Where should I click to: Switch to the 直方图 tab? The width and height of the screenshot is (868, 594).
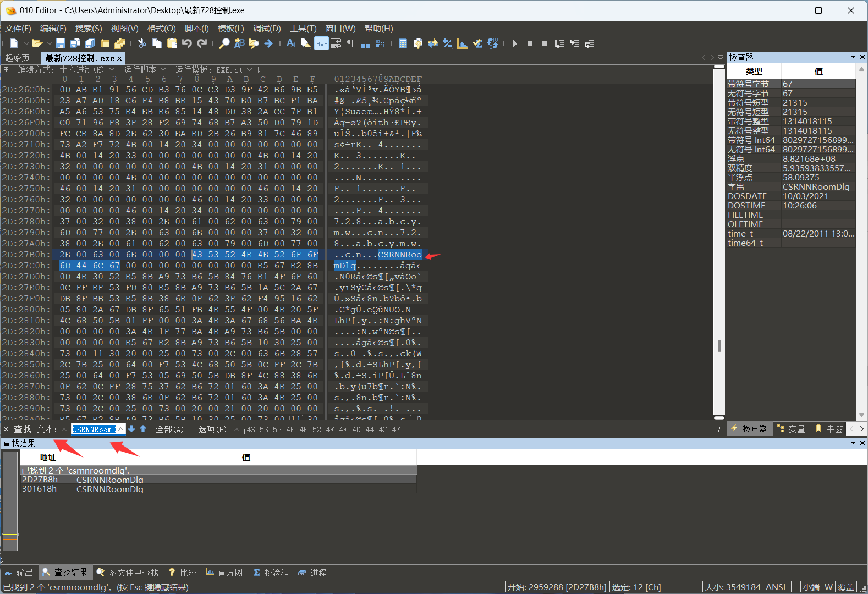[x=224, y=573]
